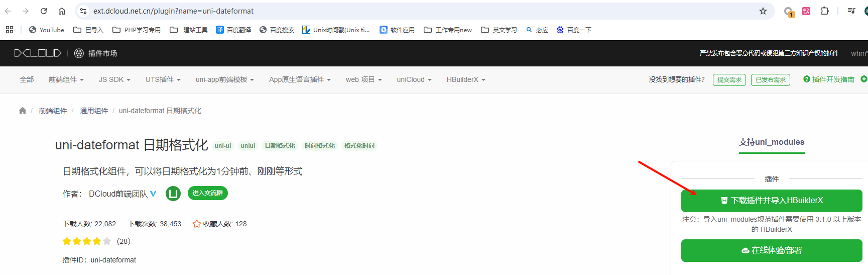
Task: Open the 已导入 bookmark folder
Action: pos(88,30)
